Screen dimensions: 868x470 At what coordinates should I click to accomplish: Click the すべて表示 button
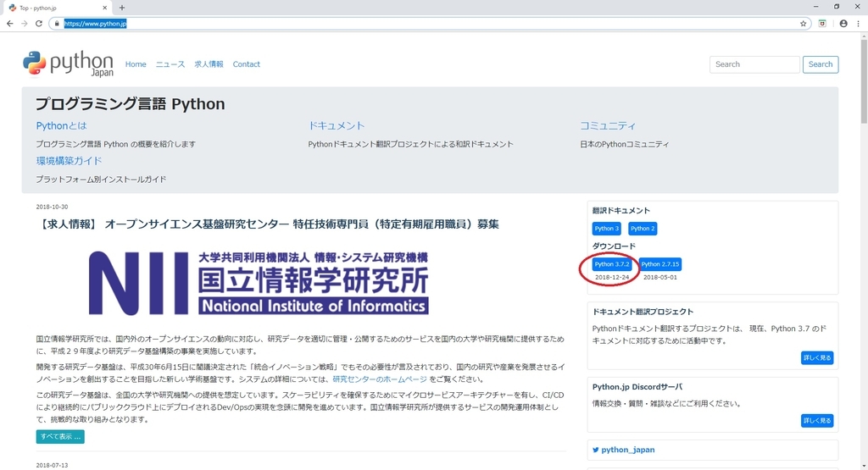coord(60,437)
